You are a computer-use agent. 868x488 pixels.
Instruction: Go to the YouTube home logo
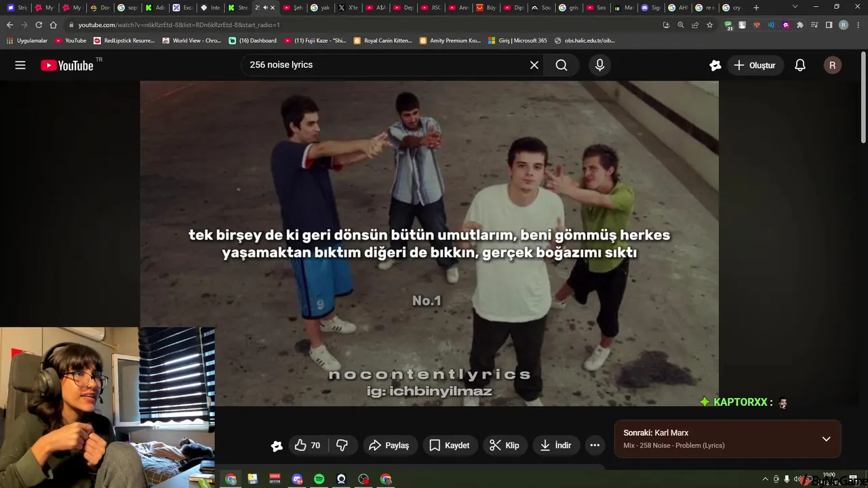pos(66,65)
